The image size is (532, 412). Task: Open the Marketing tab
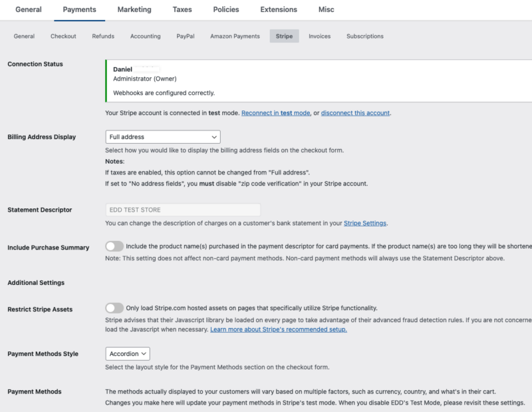tap(134, 10)
